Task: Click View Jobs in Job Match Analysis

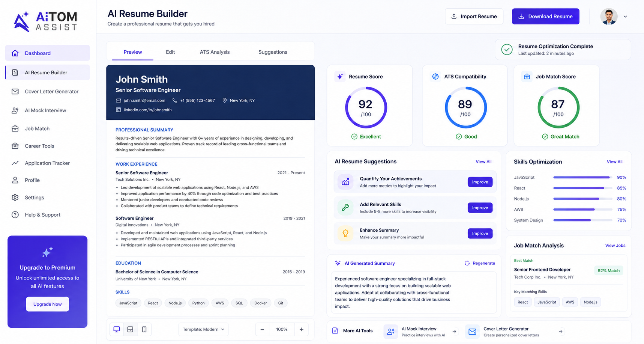Action: [x=615, y=246]
